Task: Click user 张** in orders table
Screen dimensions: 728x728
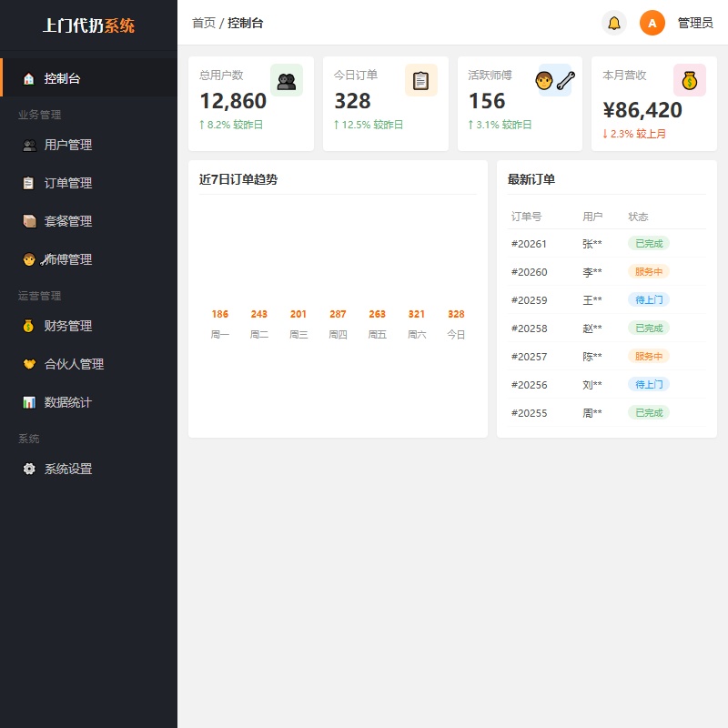Action: pyautogui.click(x=592, y=244)
